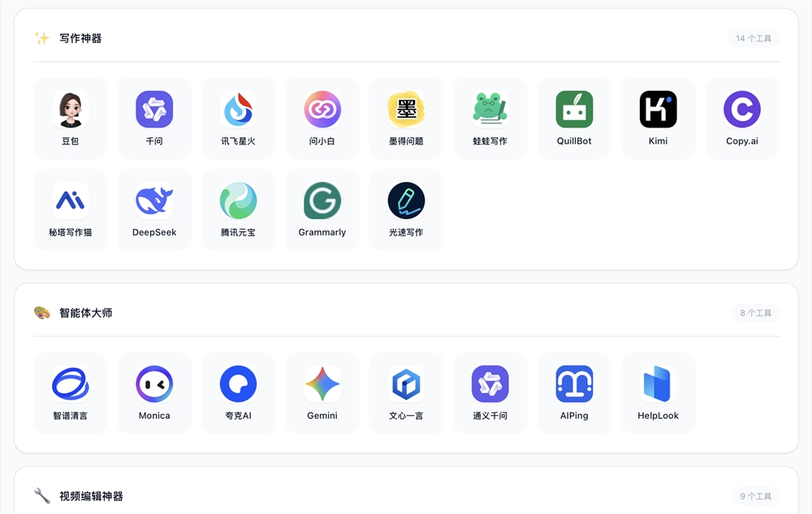Open the 智能体大师 section heading
This screenshot has width=812, height=514.
85,313
